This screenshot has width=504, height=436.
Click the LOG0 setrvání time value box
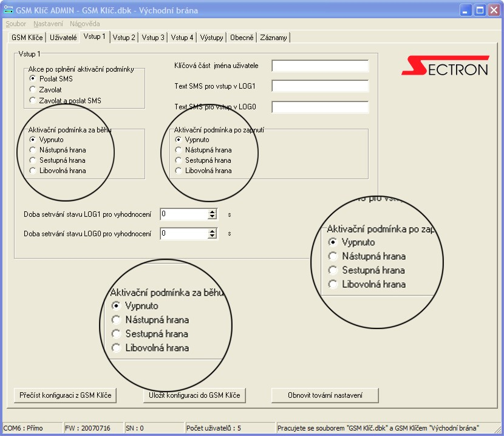tap(184, 233)
